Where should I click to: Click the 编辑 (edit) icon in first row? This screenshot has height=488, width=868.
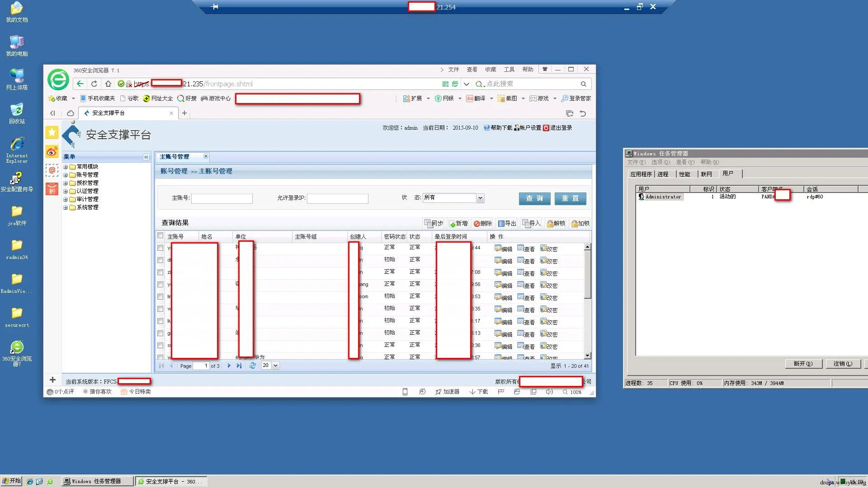coord(498,249)
